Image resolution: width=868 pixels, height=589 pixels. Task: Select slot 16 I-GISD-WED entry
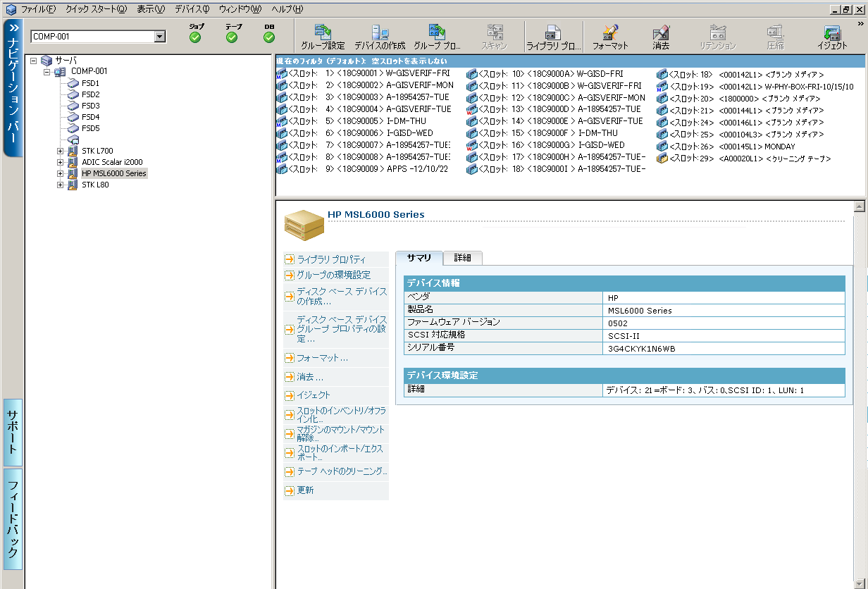[545, 145]
